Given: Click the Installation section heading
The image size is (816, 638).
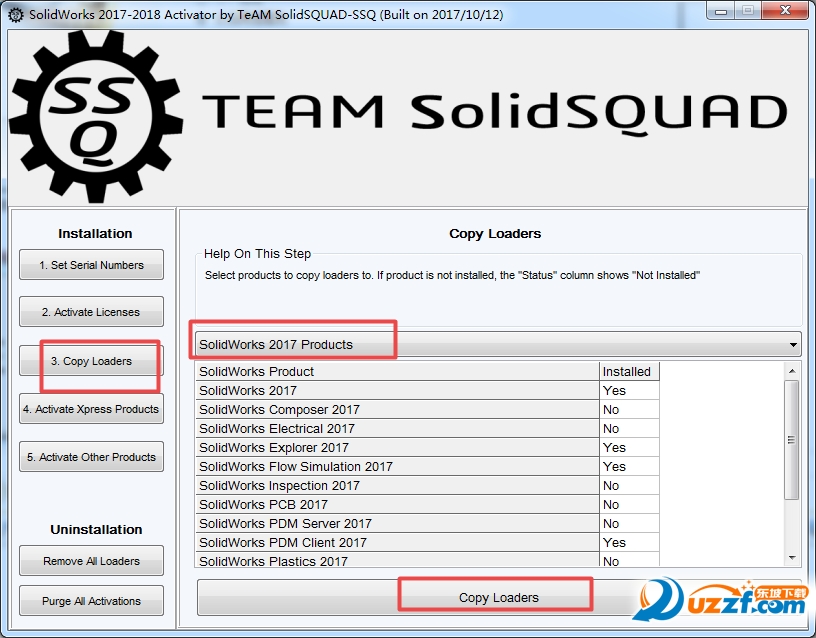Looking at the screenshot, I should pyautogui.click(x=95, y=234).
